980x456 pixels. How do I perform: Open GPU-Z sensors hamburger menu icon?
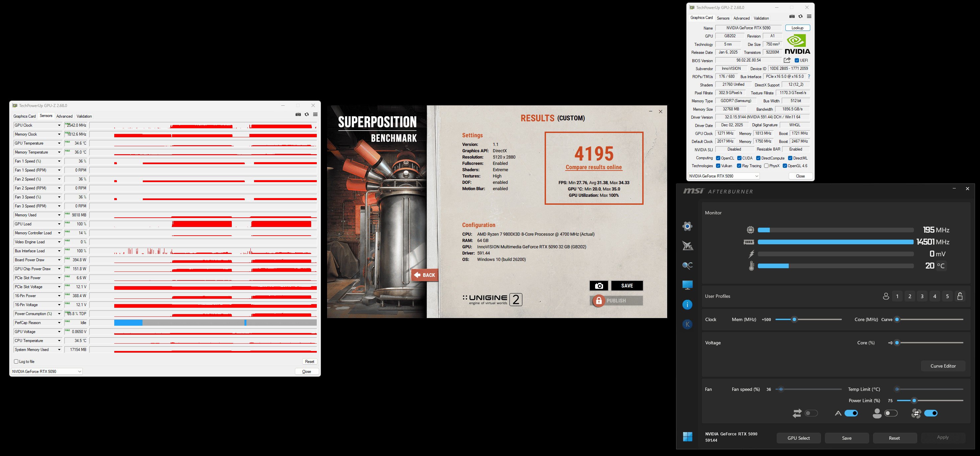pos(315,115)
